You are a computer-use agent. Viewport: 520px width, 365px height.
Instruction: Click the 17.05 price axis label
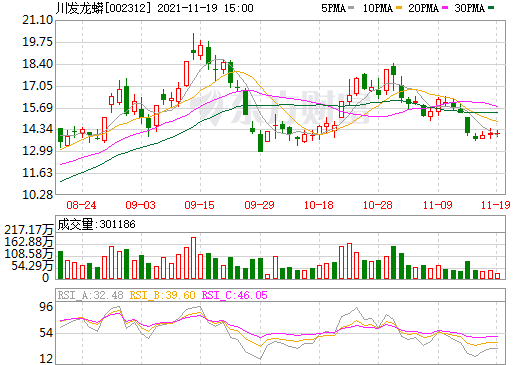pos(37,86)
